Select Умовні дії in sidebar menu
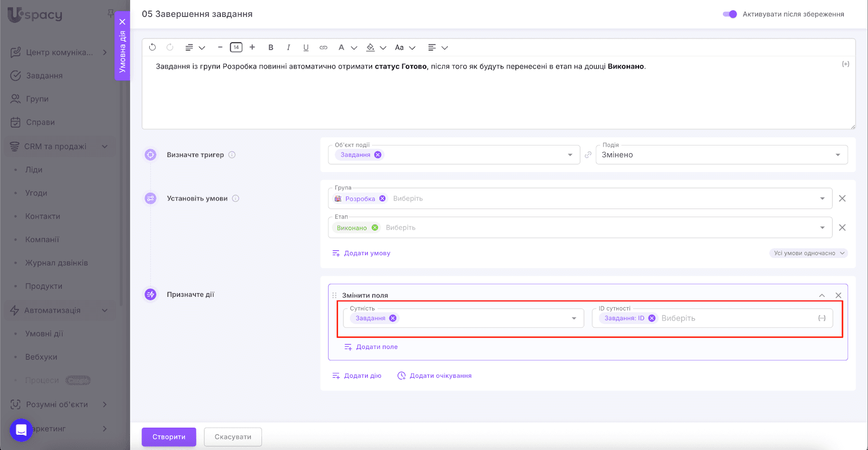Viewport: 868px width, 450px height. (x=44, y=334)
